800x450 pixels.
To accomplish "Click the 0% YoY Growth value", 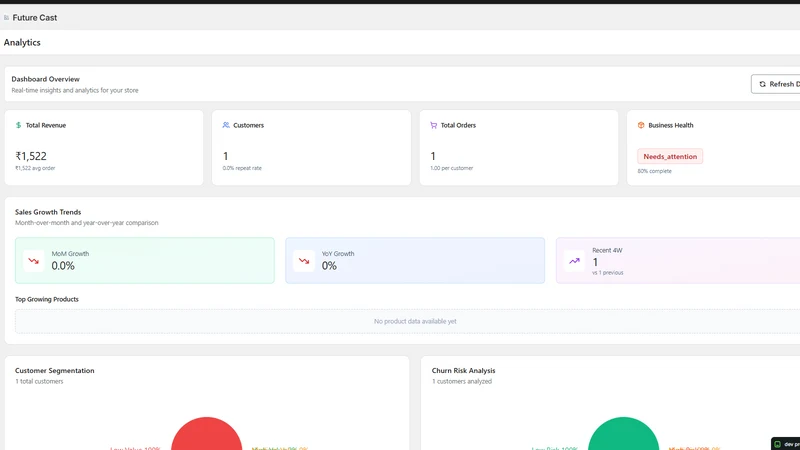I will tap(329, 266).
